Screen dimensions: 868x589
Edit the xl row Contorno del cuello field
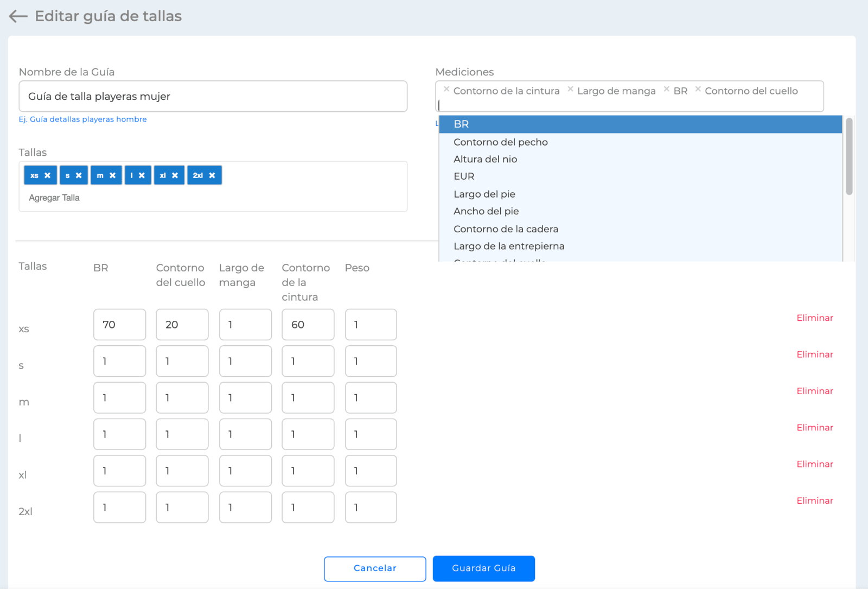point(182,471)
